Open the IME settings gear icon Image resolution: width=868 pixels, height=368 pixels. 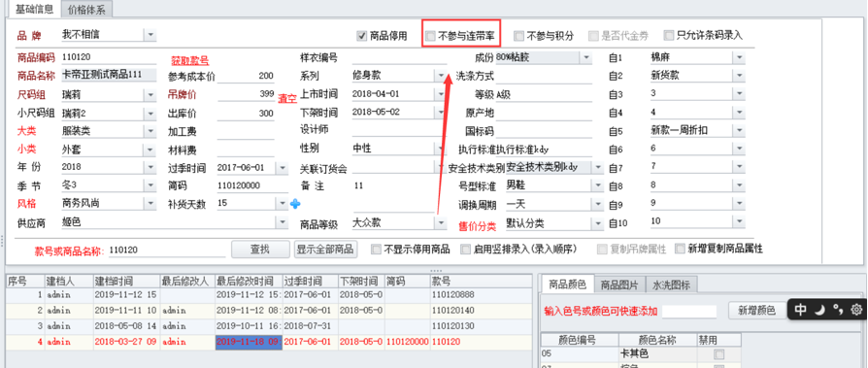point(856,310)
